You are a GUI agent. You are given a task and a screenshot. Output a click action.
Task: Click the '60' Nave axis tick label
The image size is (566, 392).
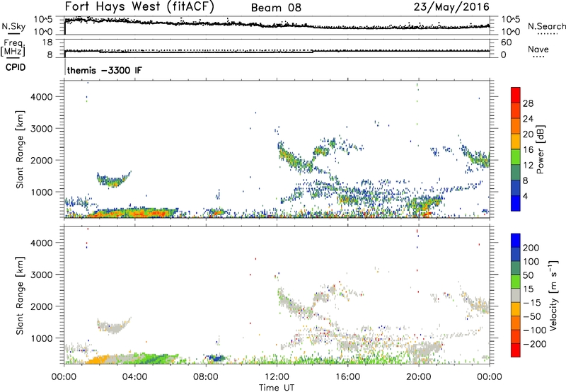pos(506,42)
